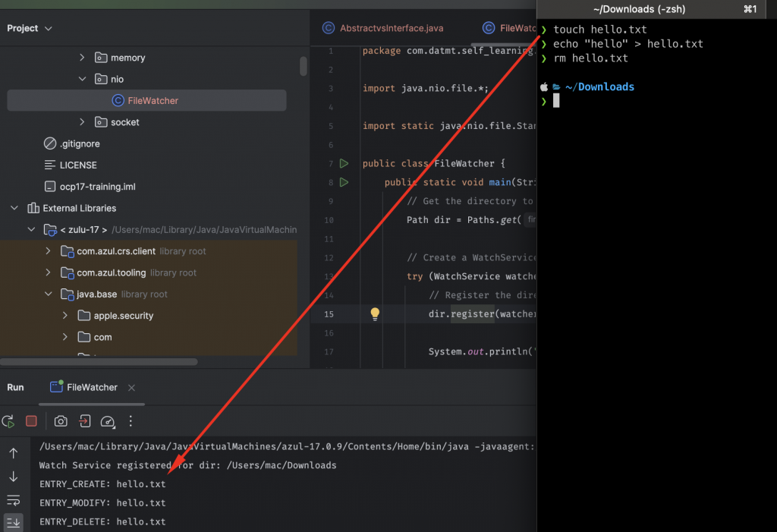Run main method via gutter arrow on line 8
The width and height of the screenshot is (777, 532).
tap(344, 182)
